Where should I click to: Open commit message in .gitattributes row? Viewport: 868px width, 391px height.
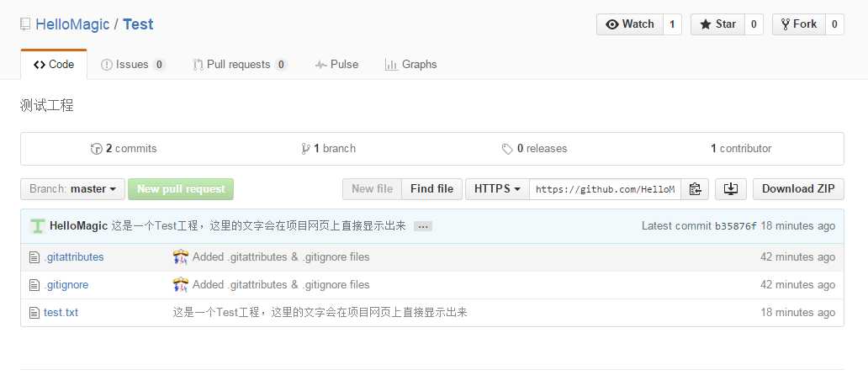281,257
